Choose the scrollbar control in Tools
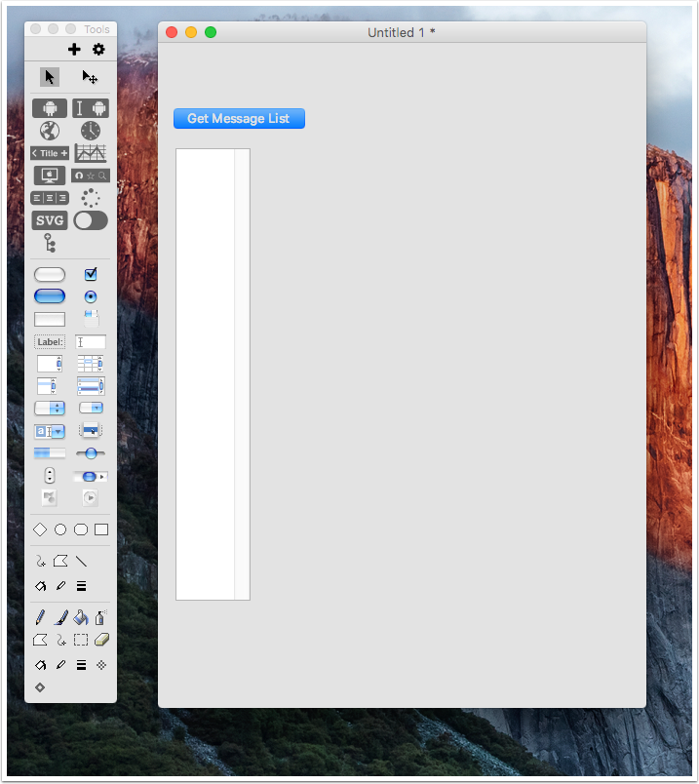 [x=91, y=477]
